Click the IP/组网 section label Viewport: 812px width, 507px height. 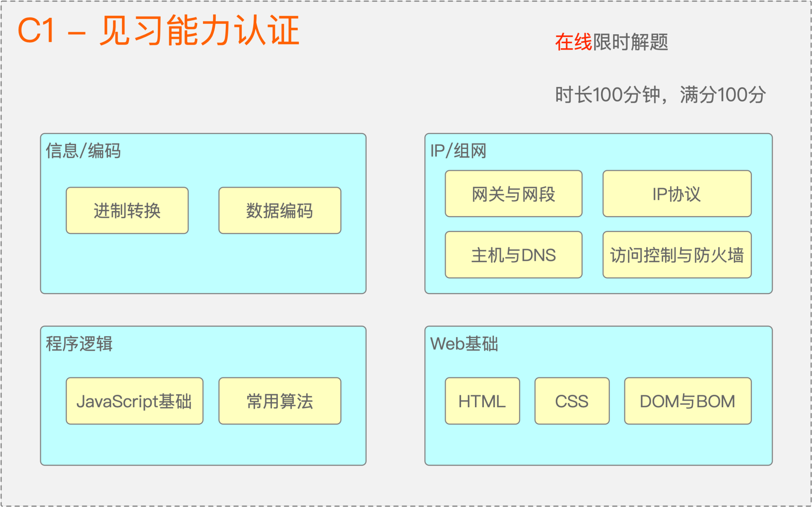click(x=458, y=151)
